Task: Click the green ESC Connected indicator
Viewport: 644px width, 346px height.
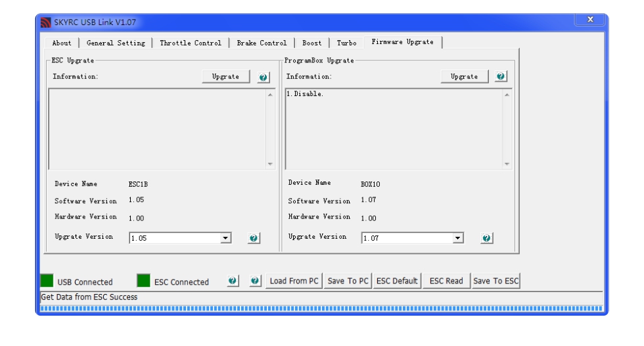Action: tap(143, 280)
